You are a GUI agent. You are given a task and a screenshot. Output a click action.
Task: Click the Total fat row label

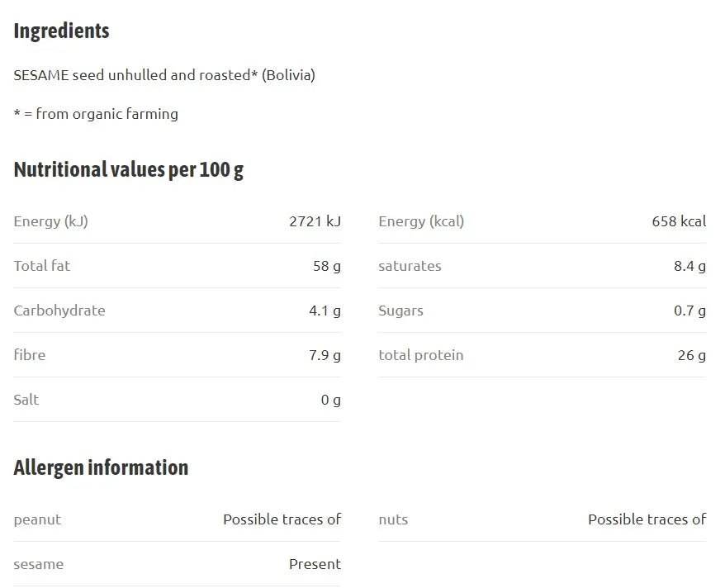tap(42, 266)
